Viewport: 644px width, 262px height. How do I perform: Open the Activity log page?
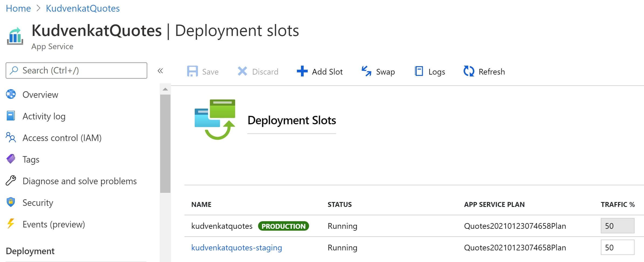point(44,116)
